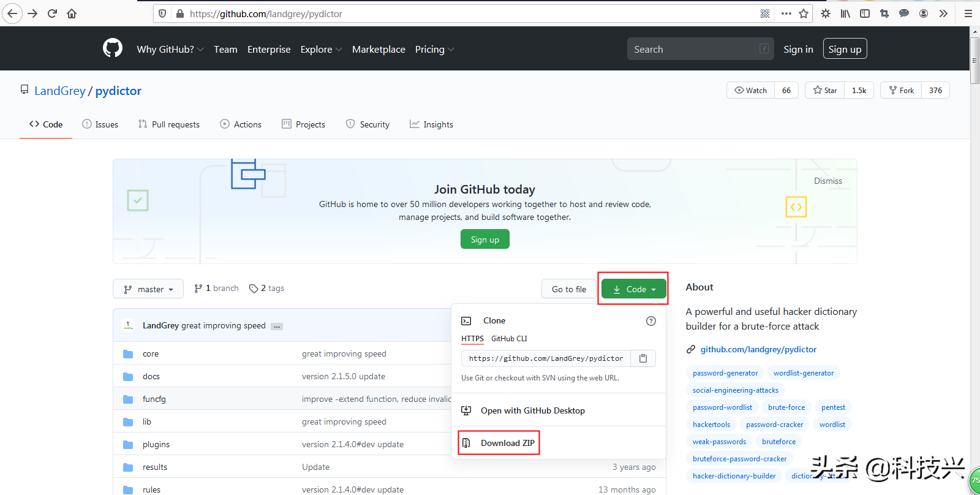The height and width of the screenshot is (495, 980).
Task: Open the 1 branch link
Action: point(216,289)
